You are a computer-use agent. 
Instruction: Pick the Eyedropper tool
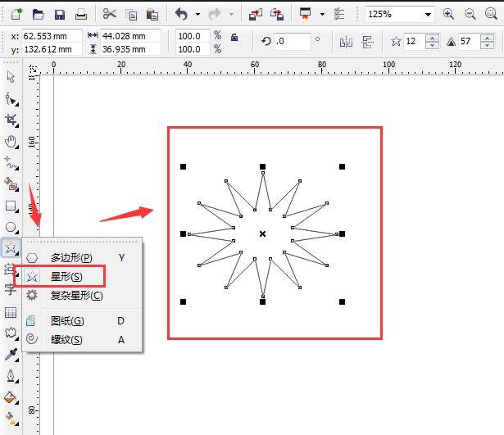11,354
